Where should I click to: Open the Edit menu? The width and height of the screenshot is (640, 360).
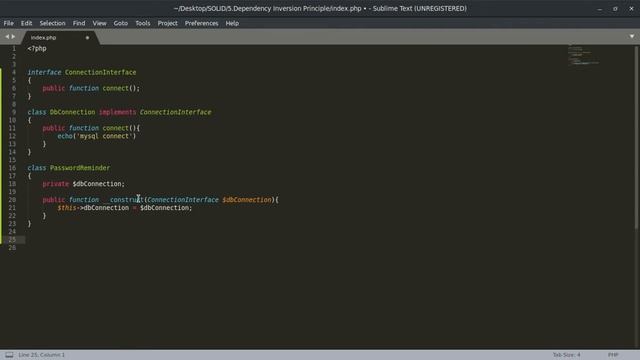pyautogui.click(x=27, y=23)
